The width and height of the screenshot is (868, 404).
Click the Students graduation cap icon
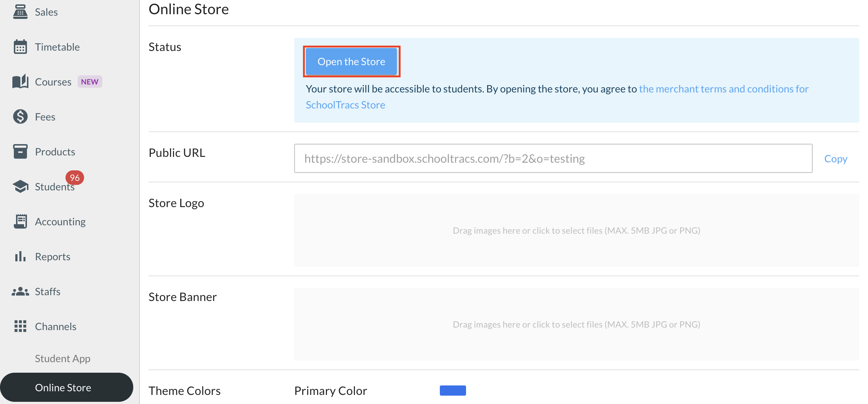20,186
